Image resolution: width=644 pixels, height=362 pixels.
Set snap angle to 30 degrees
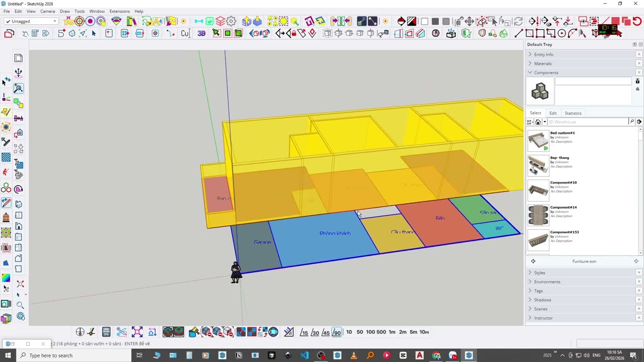315,332
